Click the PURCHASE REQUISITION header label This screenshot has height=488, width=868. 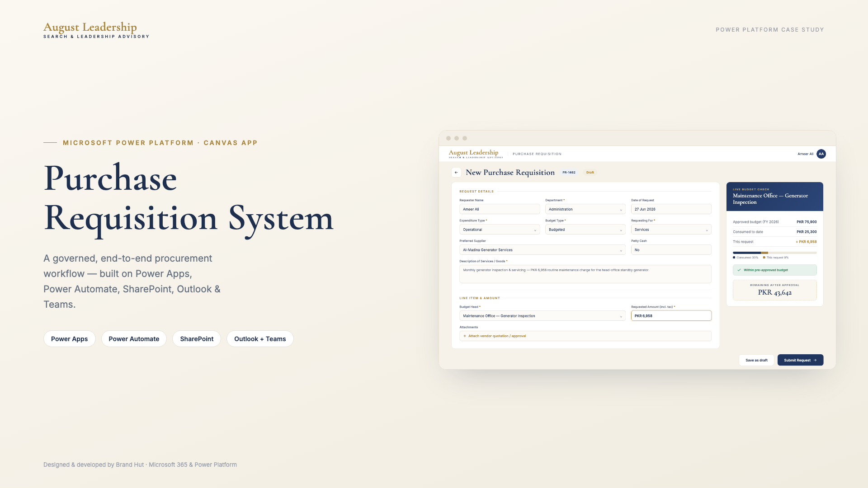(x=537, y=154)
